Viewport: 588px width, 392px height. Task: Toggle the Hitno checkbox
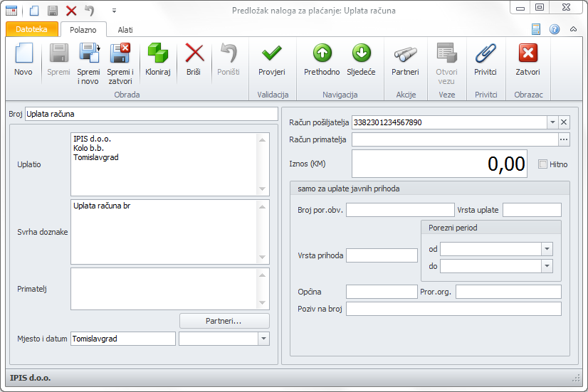[x=542, y=164]
